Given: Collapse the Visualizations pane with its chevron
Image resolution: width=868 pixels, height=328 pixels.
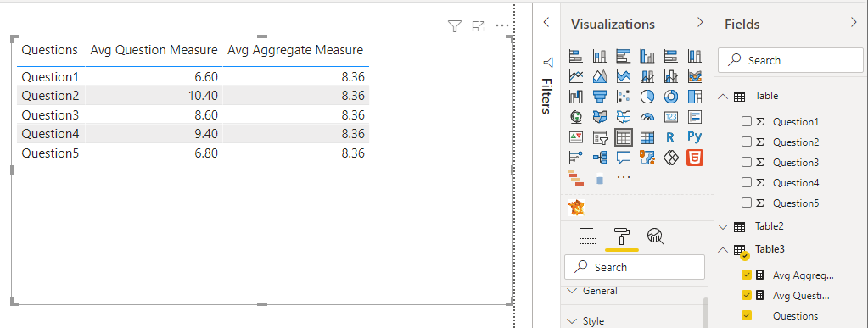Looking at the screenshot, I should [x=700, y=22].
